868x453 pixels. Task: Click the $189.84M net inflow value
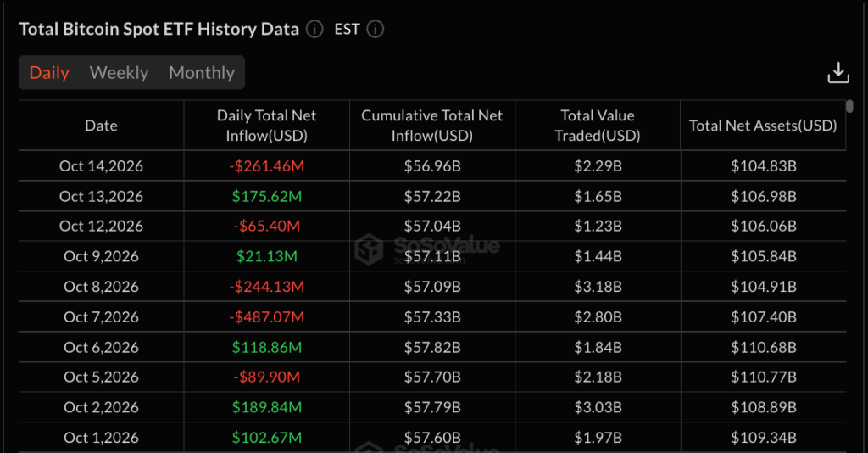(267, 407)
